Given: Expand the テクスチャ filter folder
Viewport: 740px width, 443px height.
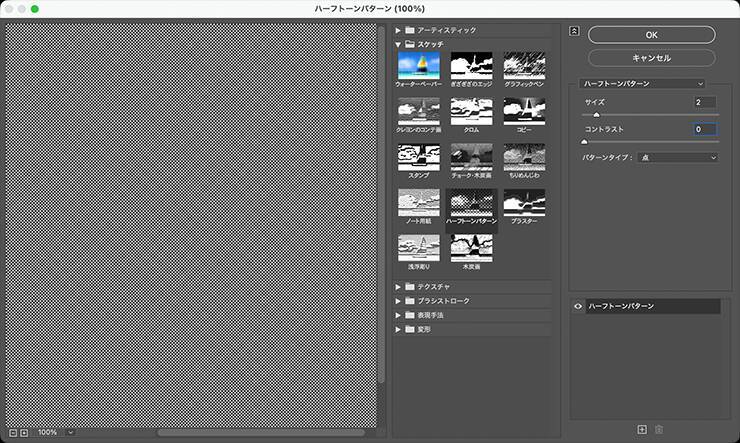Looking at the screenshot, I should click(398, 287).
